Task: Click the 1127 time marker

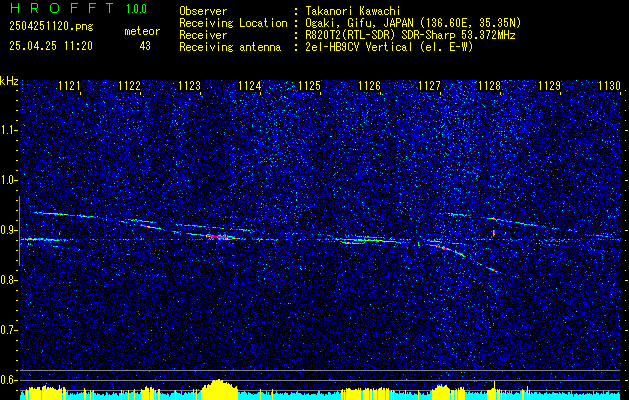Action: pyautogui.click(x=429, y=86)
